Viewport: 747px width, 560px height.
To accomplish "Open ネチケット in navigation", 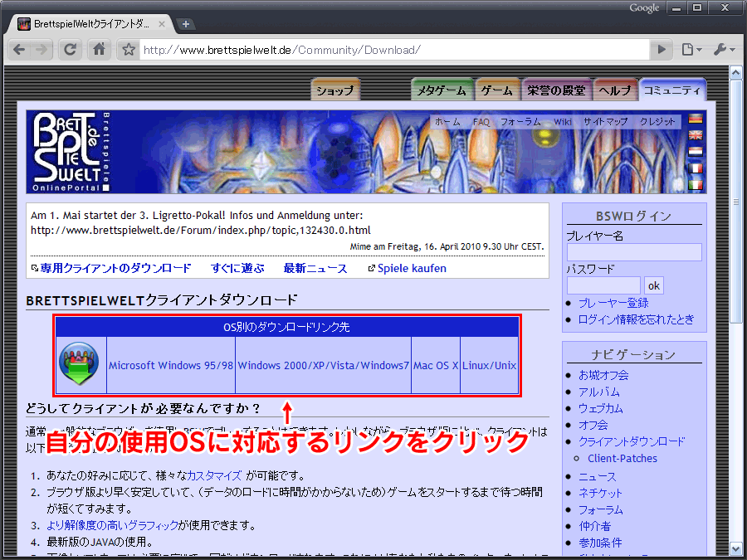I will pos(600,494).
